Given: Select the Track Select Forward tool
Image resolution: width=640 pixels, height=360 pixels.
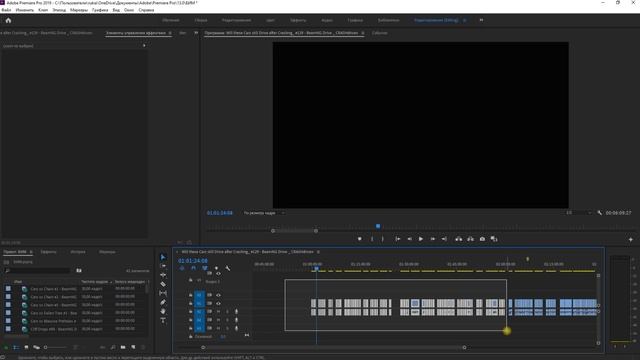Looking at the screenshot, I should point(163,266).
